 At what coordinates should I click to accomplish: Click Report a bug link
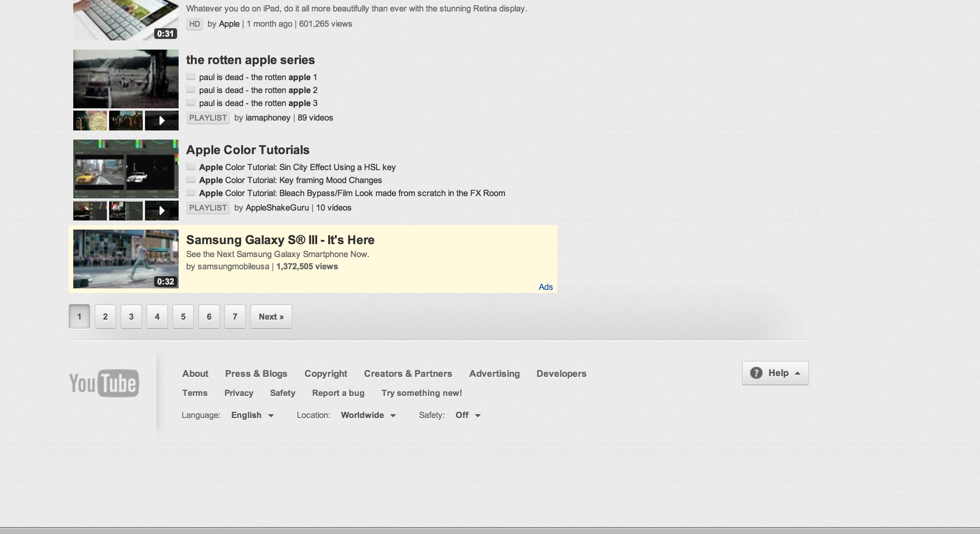(x=338, y=393)
